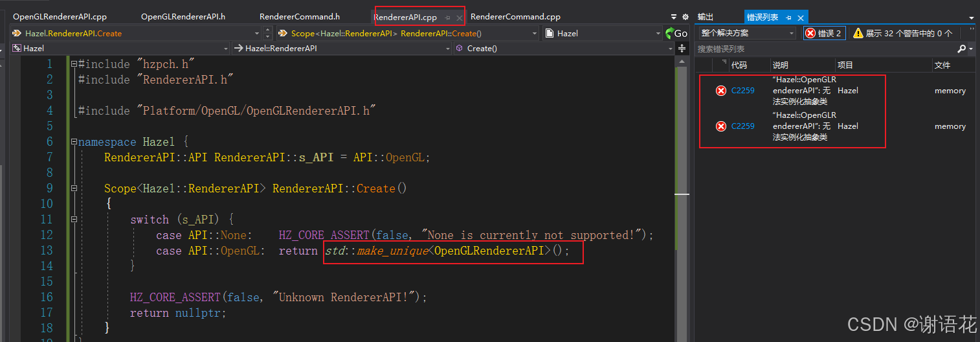Click "Platform/OpenGL/OpenGLRendererAPI.h" include path

click(x=256, y=111)
